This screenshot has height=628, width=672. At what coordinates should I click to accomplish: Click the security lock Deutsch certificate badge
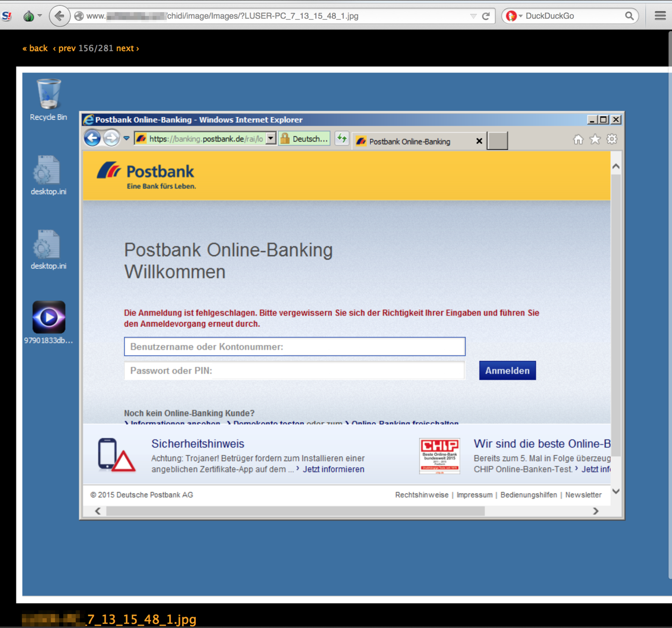coord(304,139)
